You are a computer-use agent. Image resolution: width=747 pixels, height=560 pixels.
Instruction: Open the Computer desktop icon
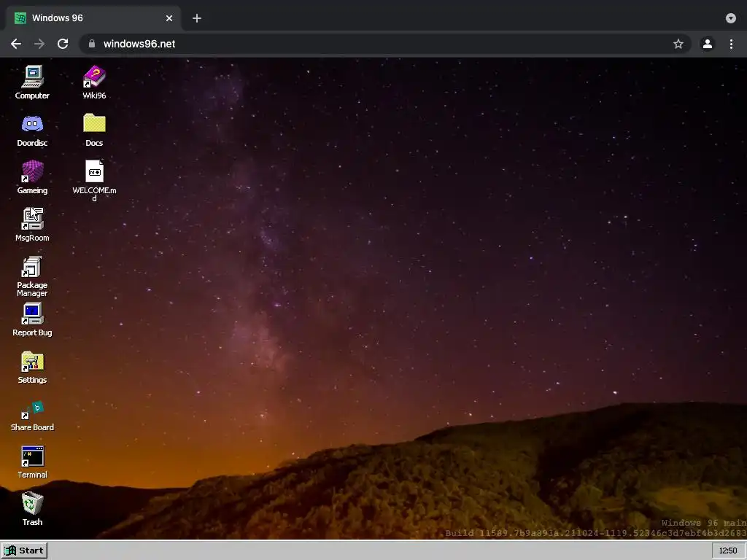tap(32, 82)
